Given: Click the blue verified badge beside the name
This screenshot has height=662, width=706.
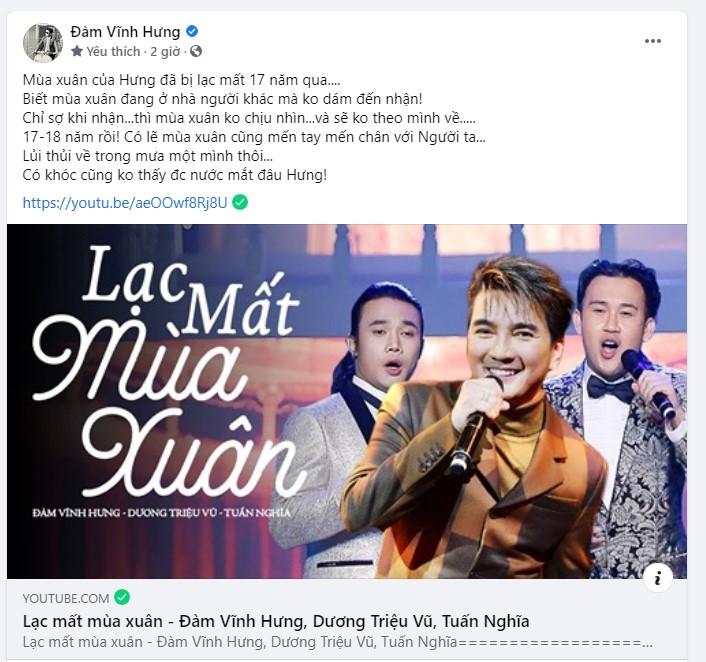Looking at the screenshot, I should (x=192, y=31).
